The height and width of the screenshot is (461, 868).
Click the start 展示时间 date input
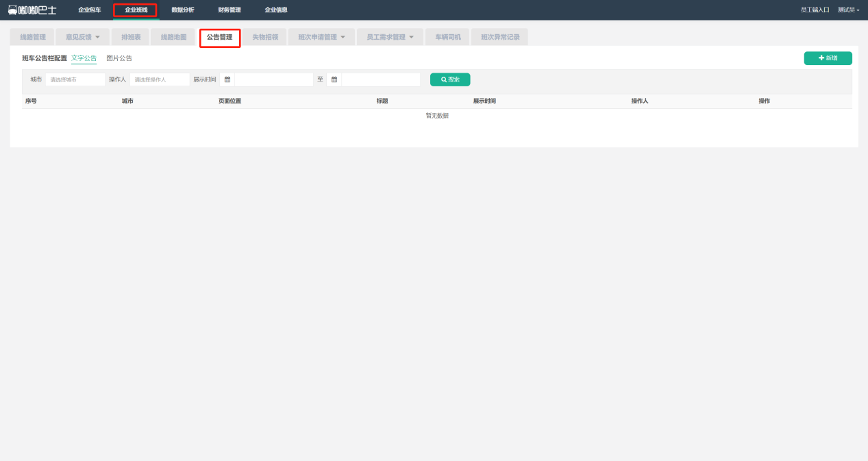[x=273, y=79]
